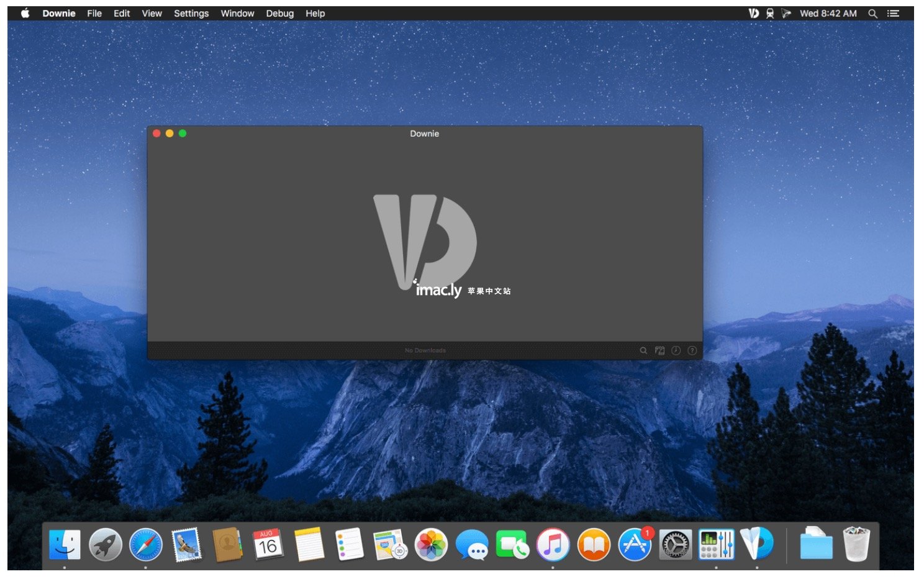
Task: Open the File menu
Action: click(94, 13)
